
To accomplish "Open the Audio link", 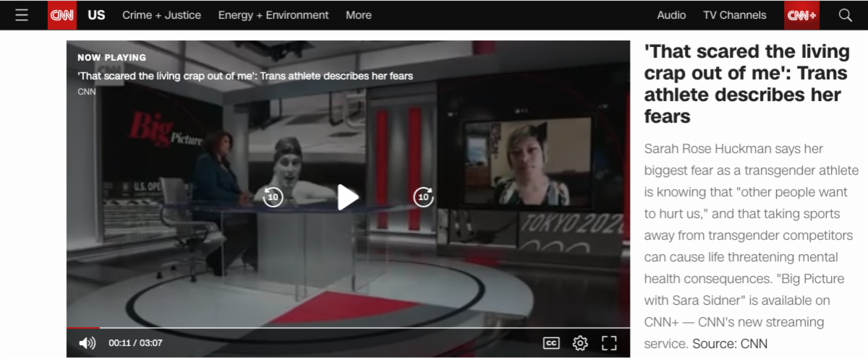I will (671, 15).
